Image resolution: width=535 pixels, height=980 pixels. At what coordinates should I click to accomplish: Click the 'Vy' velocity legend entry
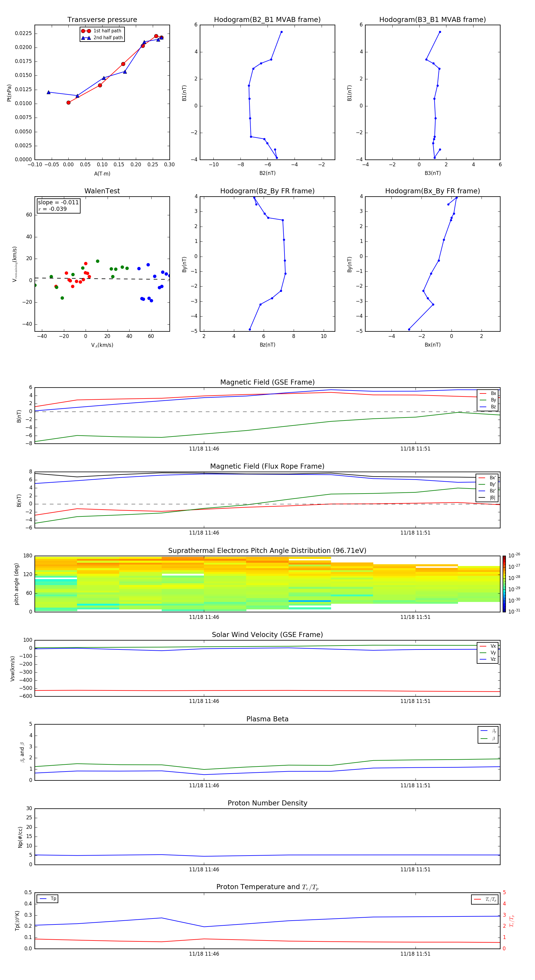point(488,652)
